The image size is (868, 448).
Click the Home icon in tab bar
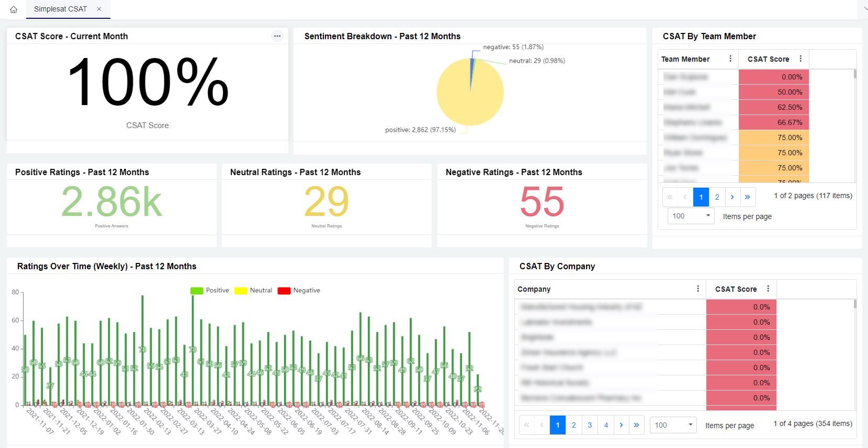(x=14, y=9)
